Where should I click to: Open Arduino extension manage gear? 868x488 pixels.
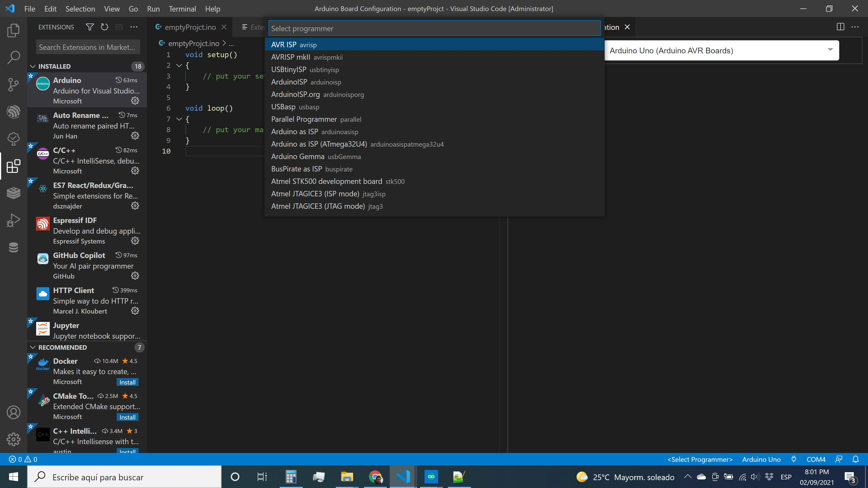tap(135, 101)
